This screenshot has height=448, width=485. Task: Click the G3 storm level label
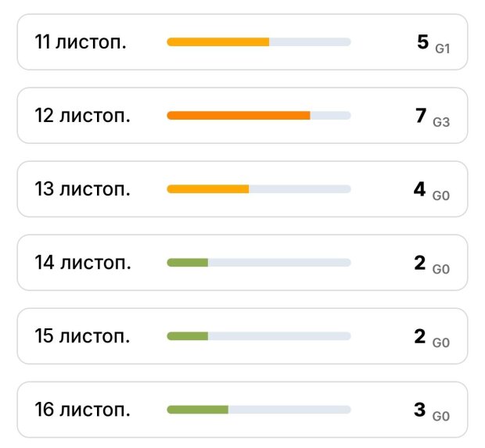pyautogui.click(x=441, y=121)
